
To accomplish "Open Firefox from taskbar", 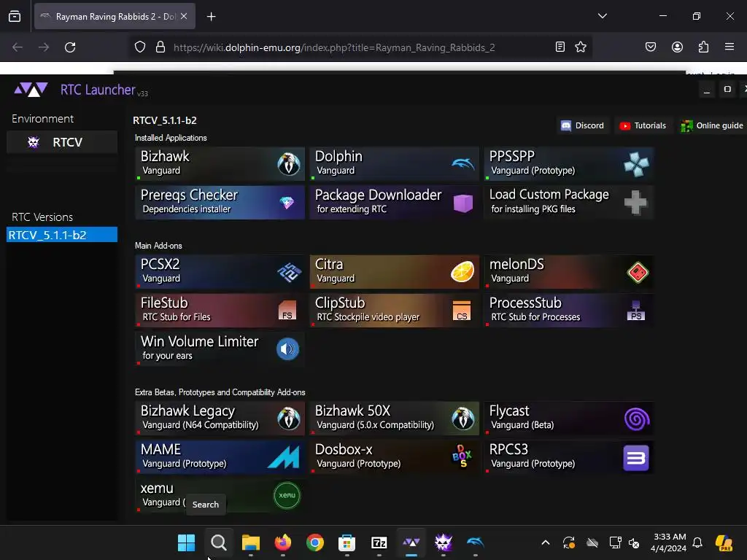I will [283, 542].
